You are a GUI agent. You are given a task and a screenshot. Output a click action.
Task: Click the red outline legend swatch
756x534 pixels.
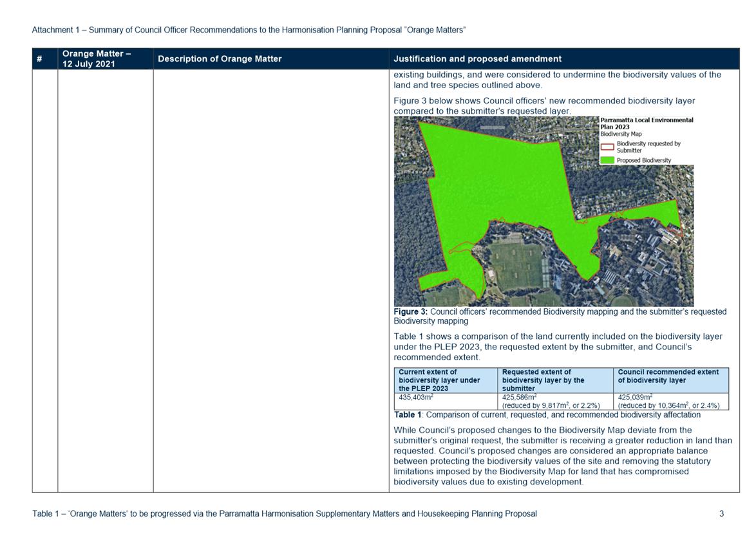tap(607, 147)
